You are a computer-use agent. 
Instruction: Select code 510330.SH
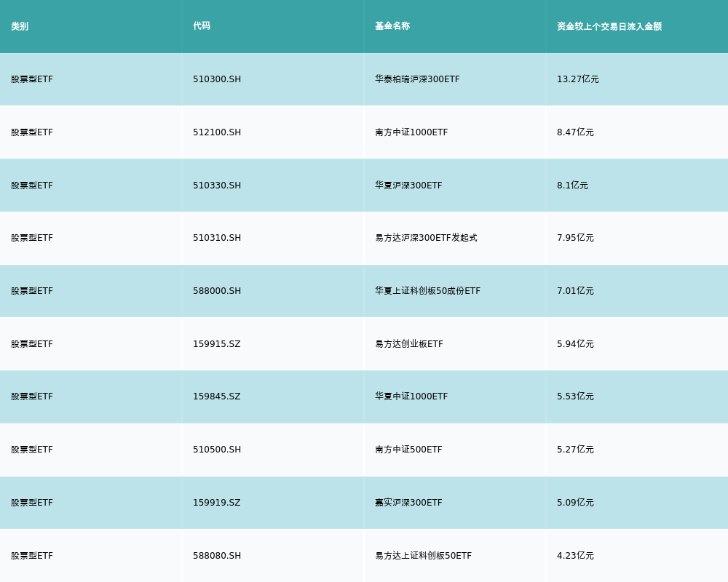(217, 186)
